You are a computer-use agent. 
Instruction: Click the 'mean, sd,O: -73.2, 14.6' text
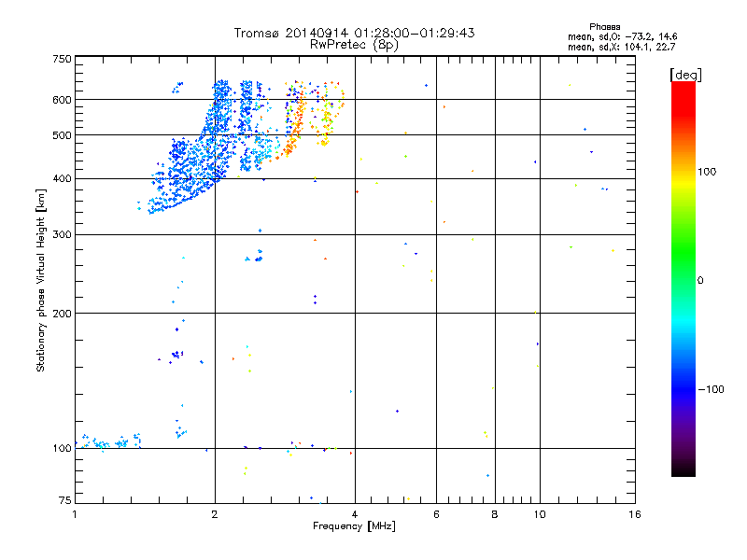[x=622, y=36]
